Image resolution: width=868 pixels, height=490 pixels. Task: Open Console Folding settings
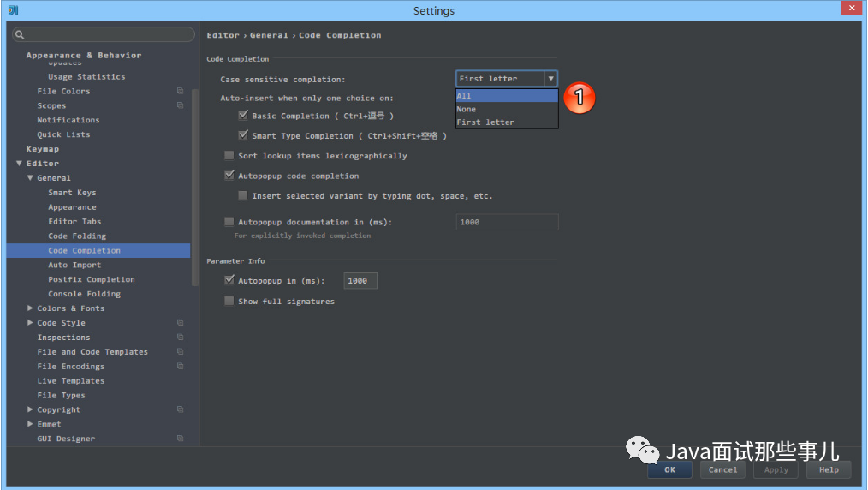[x=84, y=294]
